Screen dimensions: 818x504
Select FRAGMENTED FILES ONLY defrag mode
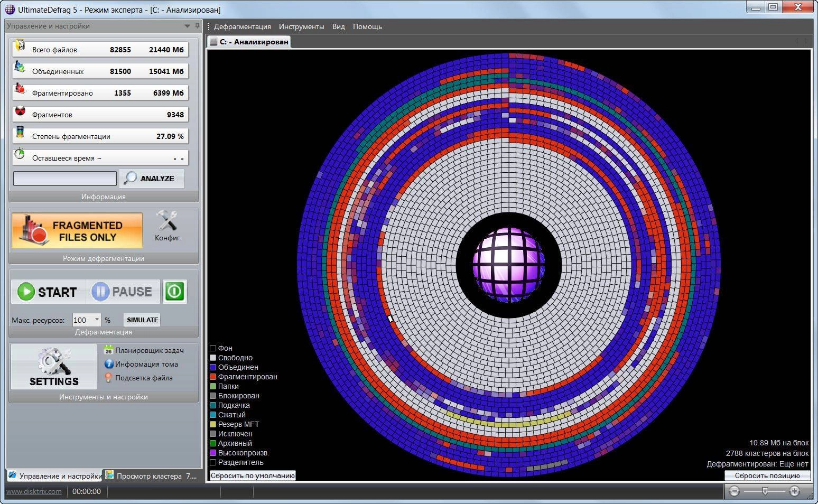click(77, 231)
